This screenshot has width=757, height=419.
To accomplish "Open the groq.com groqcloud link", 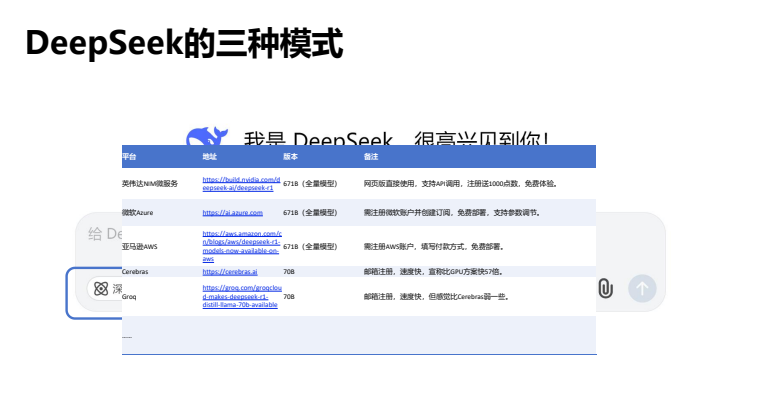I will [242, 296].
